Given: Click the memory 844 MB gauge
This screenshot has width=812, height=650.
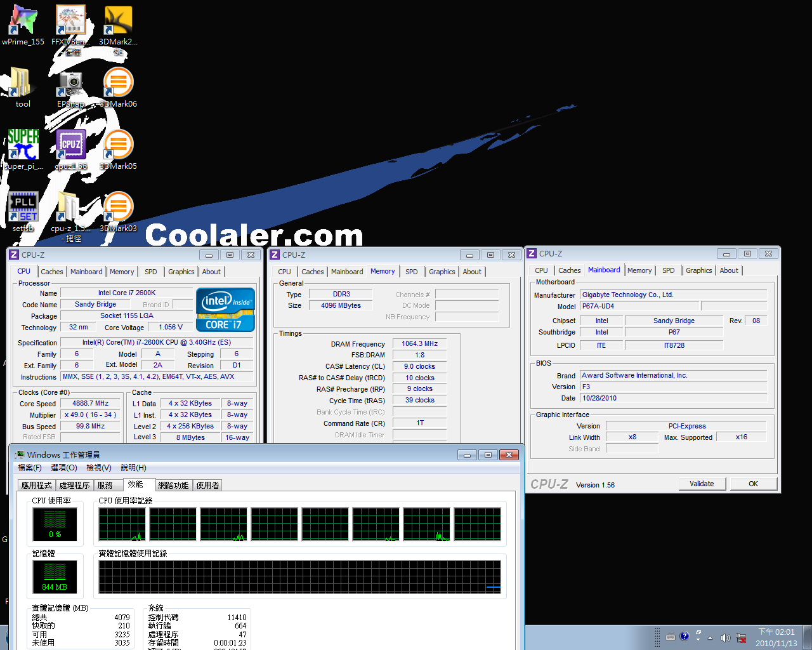Looking at the screenshot, I should [55, 576].
